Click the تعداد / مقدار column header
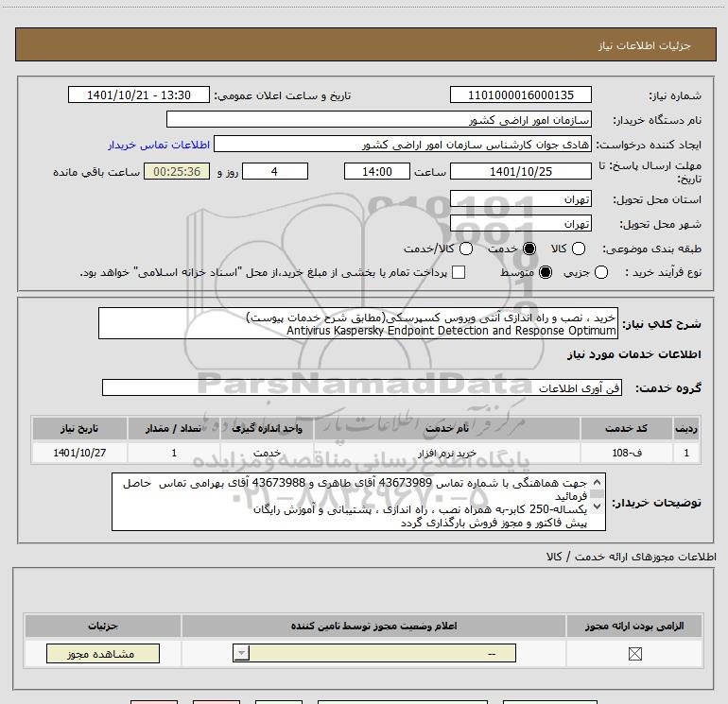The height and width of the screenshot is (704, 728). point(174,428)
